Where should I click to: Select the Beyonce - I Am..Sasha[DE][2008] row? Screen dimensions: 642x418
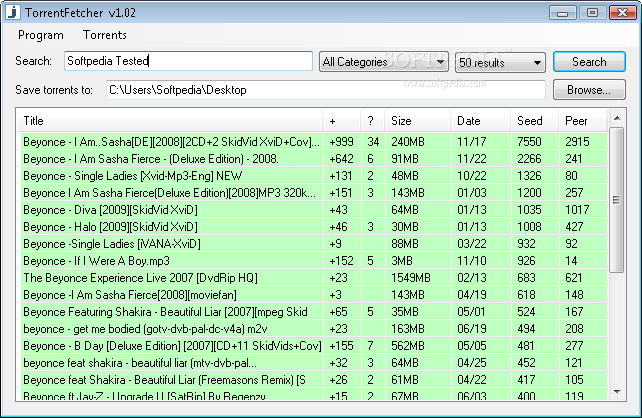314,142
